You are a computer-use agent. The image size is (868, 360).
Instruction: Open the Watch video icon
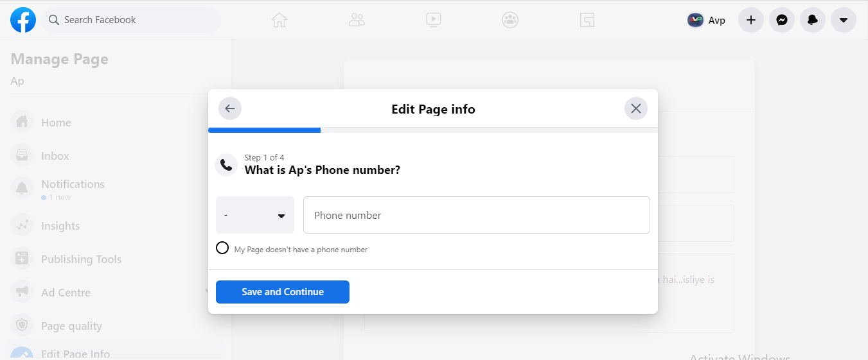[x=434, y=20]
